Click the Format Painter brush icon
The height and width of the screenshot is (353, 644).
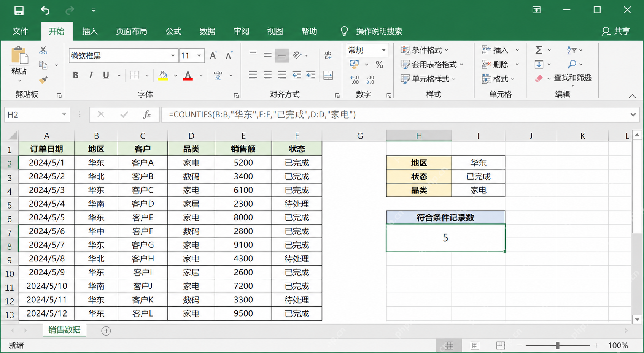click(43, 80)
